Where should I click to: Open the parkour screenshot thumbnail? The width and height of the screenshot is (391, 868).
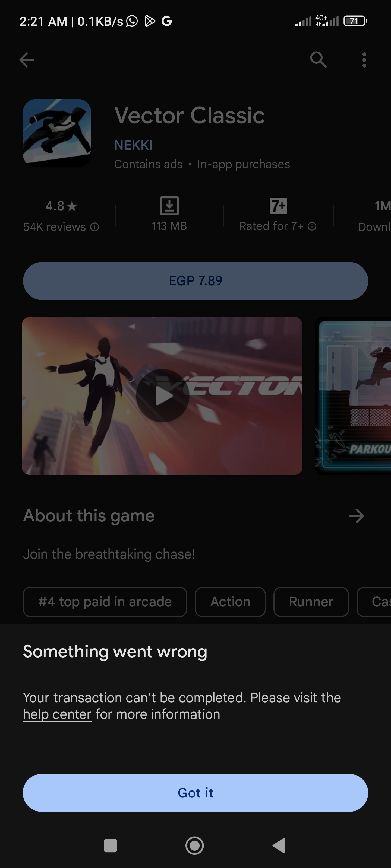pyautogui.click(x=353, y=396)
